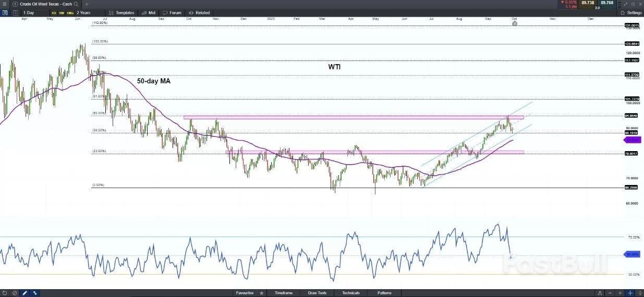This screenshot has height=297, width=644.
Task: Show Related instruments
Action: click(199, 13)
